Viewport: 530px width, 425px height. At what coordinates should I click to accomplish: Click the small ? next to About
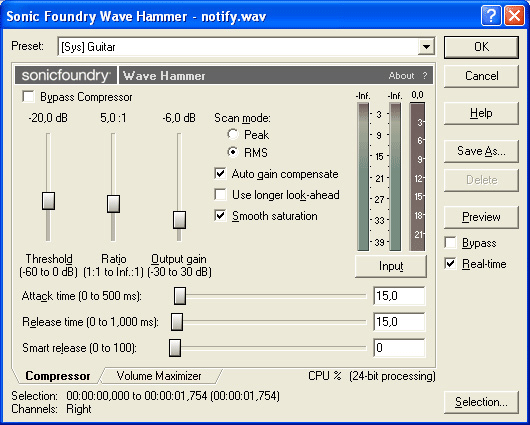point(425,76)
